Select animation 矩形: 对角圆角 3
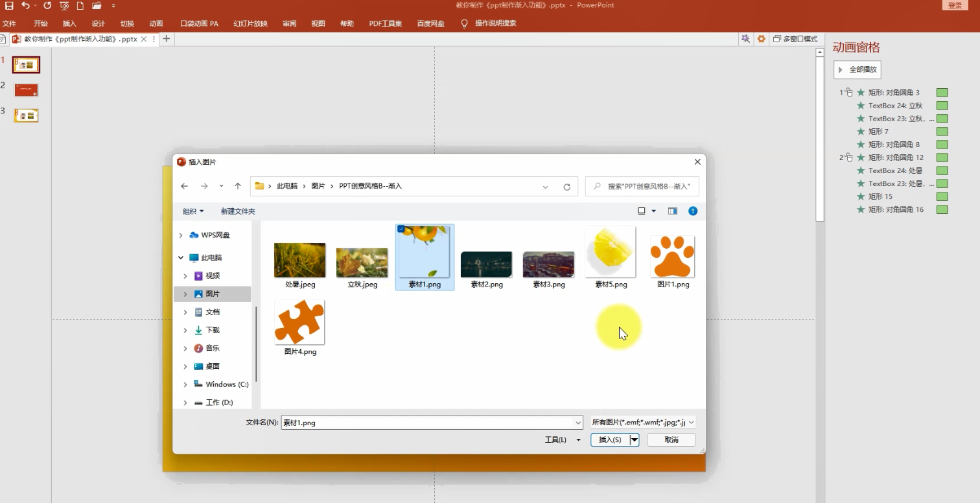980x503 pixels. tap(894, 93)
